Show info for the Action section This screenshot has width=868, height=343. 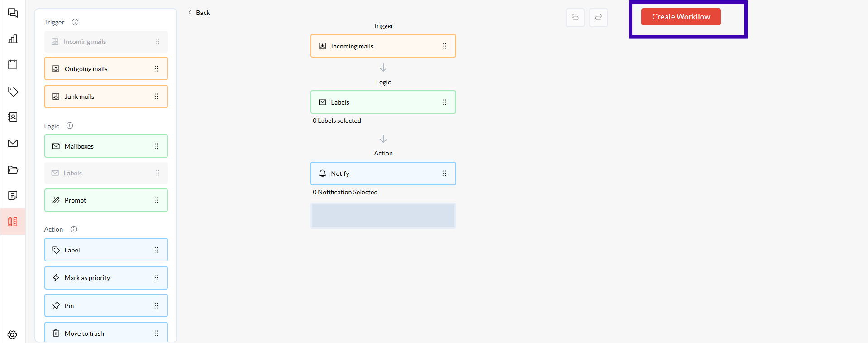(x=74, y=229)
